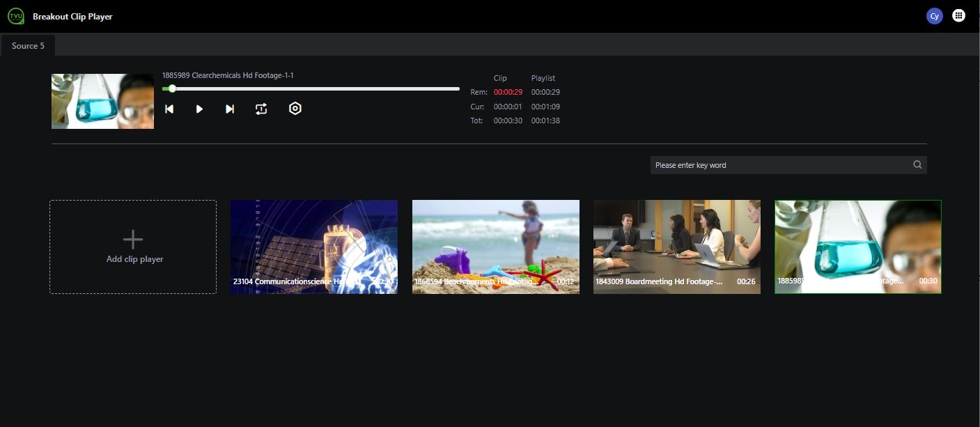Open the Communicationsscience clip thumbnail
Viewport: 980px width, 427px height.
[313, 247]
